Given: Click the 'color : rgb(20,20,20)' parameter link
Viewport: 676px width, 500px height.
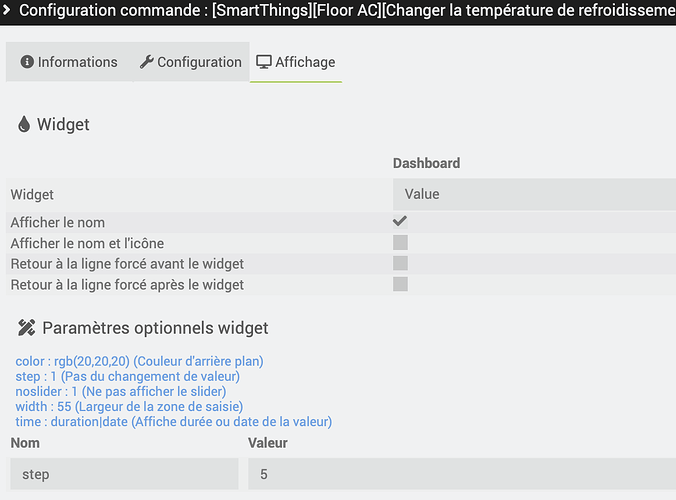Looking at the screenshot, I should pos(139,361).
